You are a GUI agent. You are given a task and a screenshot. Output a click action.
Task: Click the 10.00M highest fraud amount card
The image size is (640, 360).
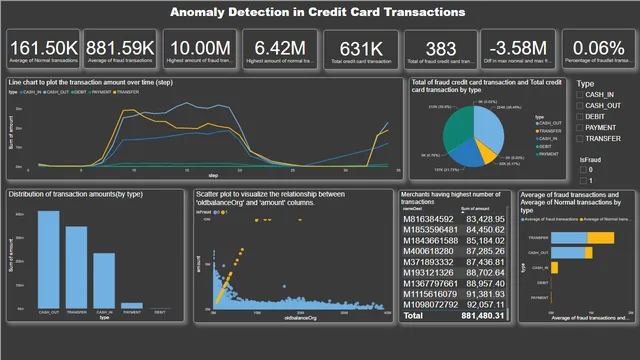(x=200, y=49)
